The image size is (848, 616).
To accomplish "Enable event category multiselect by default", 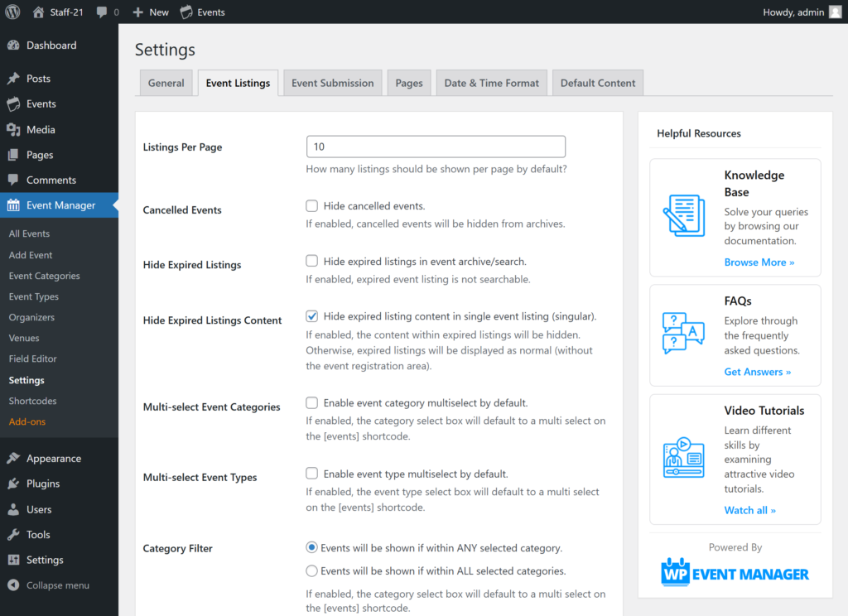I will (x=312, y=403).
